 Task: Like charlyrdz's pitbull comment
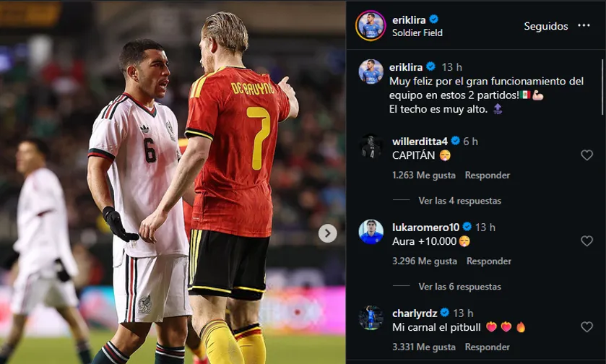pos(586,327)
